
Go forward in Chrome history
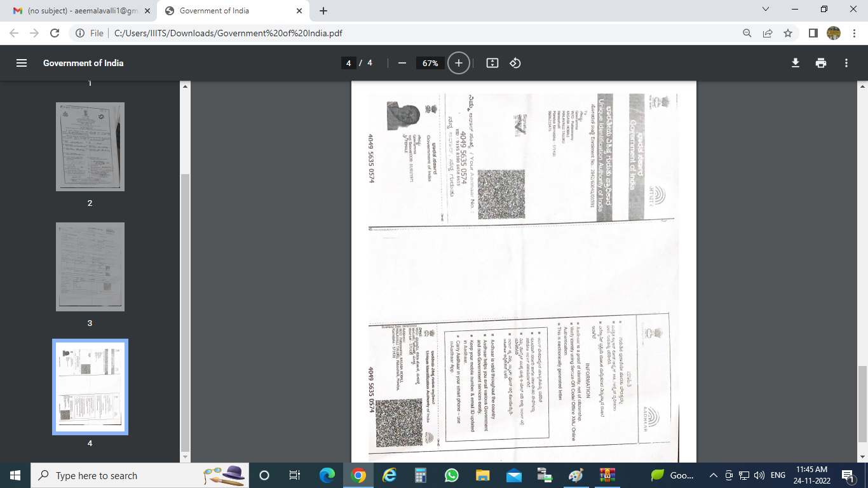[34, 33]
